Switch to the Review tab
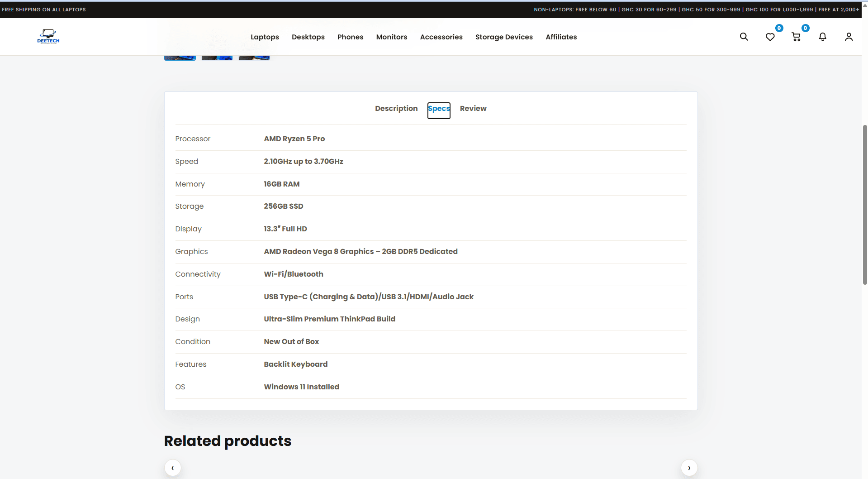 click(x=473, y=108)
